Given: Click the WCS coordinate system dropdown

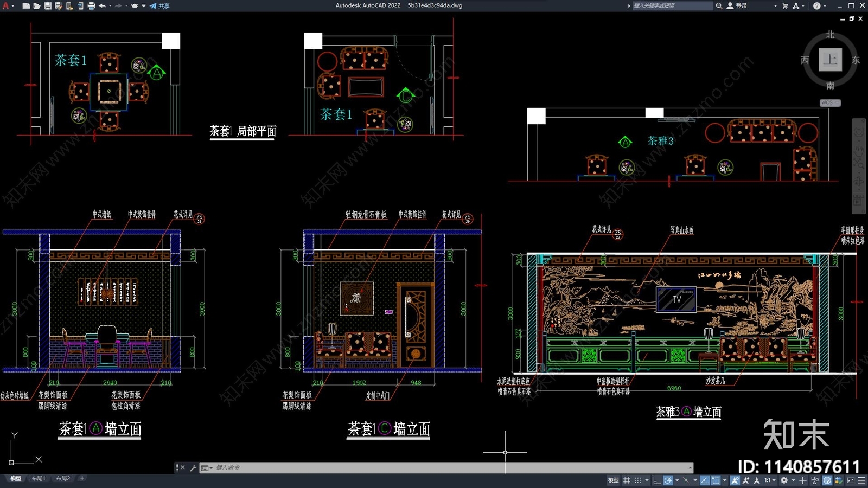Looking at the screenshot, I should tap(830, 102).
